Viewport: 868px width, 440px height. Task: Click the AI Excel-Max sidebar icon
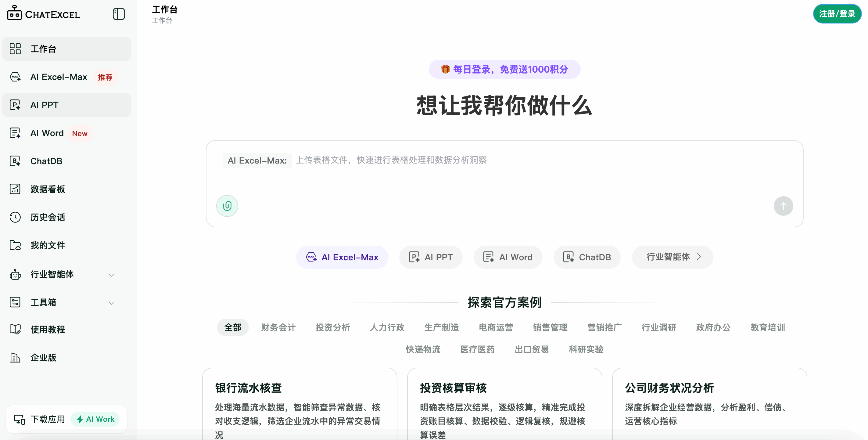15,77
